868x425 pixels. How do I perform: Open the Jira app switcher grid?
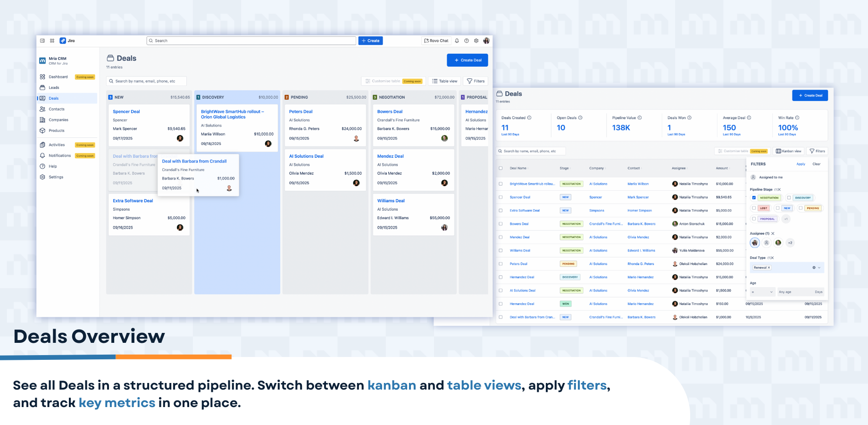(52, 41)
